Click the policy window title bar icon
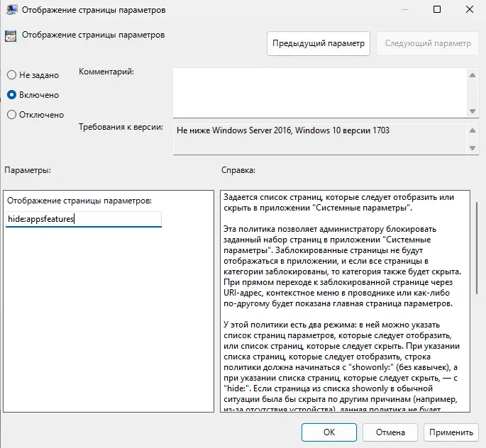 [x=11, y=10]
